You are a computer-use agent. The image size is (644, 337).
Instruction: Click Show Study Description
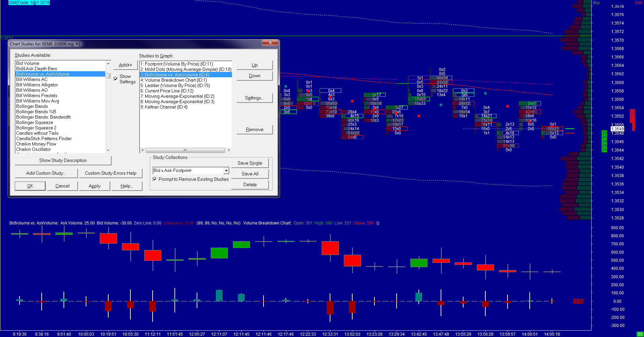[63, 160]
